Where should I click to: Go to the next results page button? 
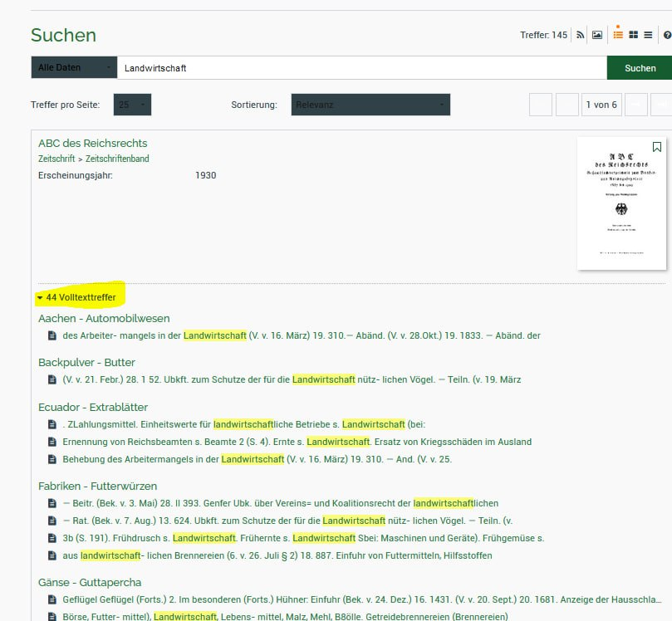coord(636,105)
